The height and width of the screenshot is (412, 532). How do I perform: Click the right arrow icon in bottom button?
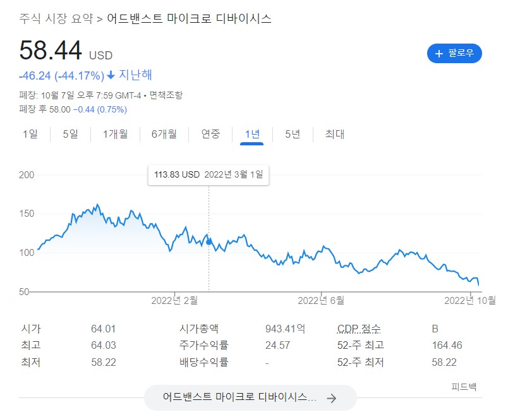(332, 398)
